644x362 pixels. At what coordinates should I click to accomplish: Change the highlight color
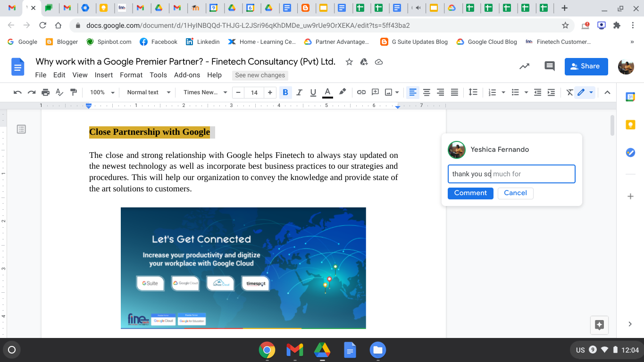coord(343,92)
